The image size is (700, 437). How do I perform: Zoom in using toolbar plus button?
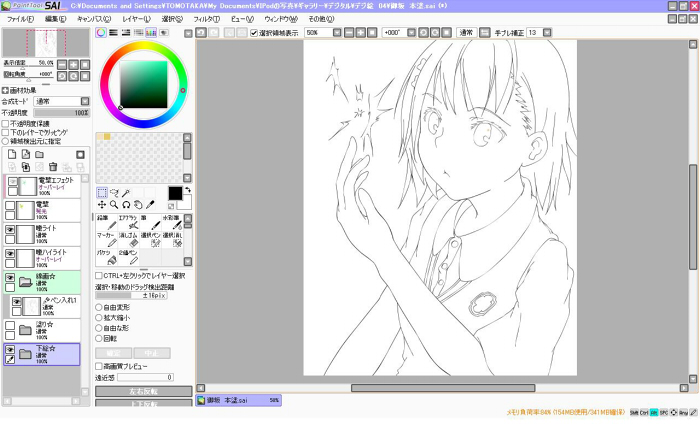point(360,33)
